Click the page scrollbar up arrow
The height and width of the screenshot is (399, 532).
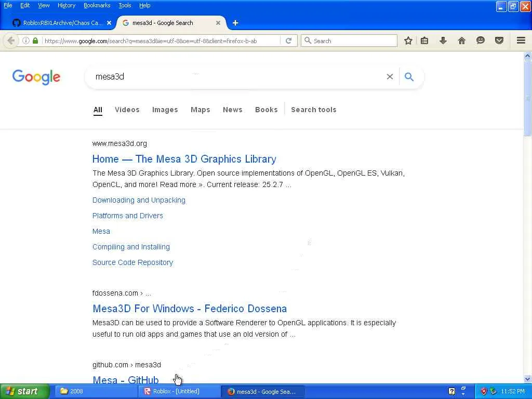coord(528,55)
